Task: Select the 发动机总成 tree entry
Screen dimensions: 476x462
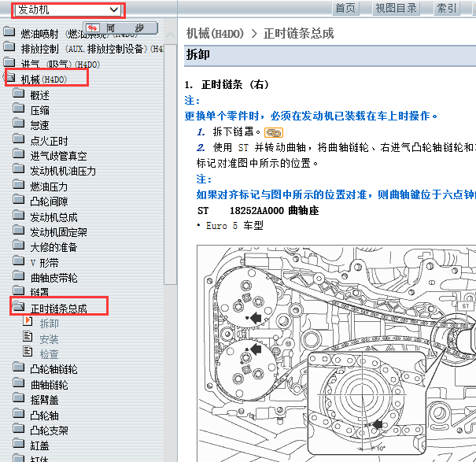Action: pos(54,217)
